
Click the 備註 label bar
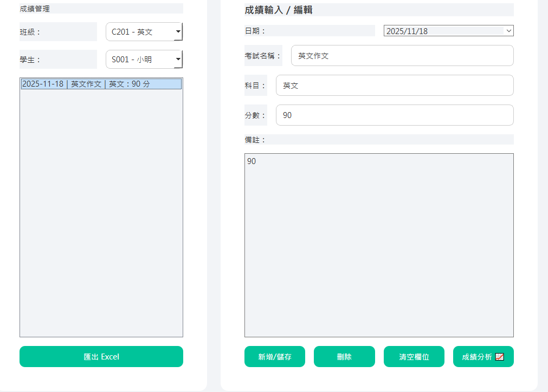[379, 140]
